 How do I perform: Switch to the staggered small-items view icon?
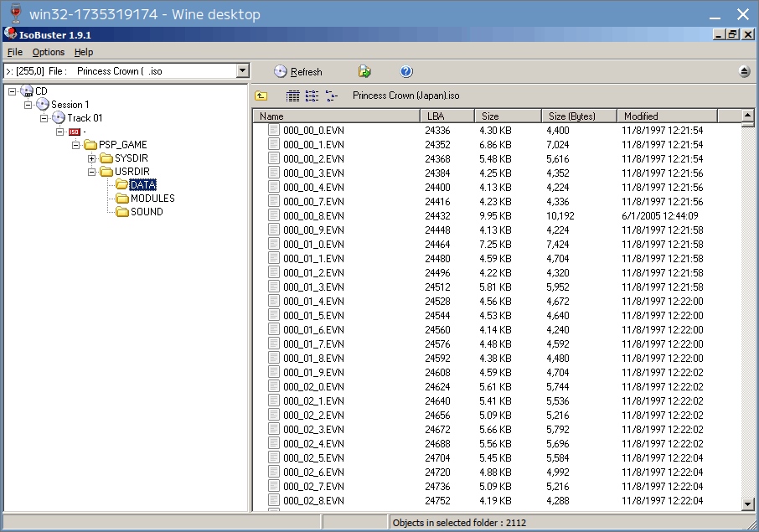click(x=332, y=96)
